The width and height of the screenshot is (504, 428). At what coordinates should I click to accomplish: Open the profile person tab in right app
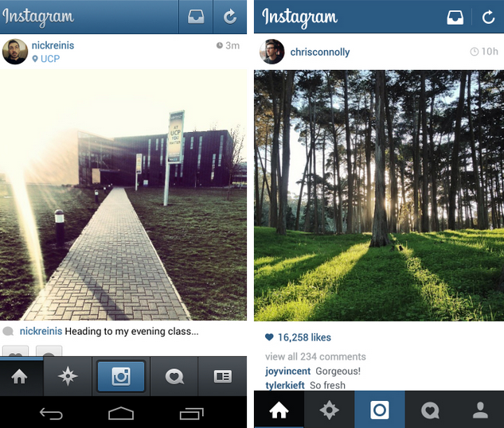(480, 410)
